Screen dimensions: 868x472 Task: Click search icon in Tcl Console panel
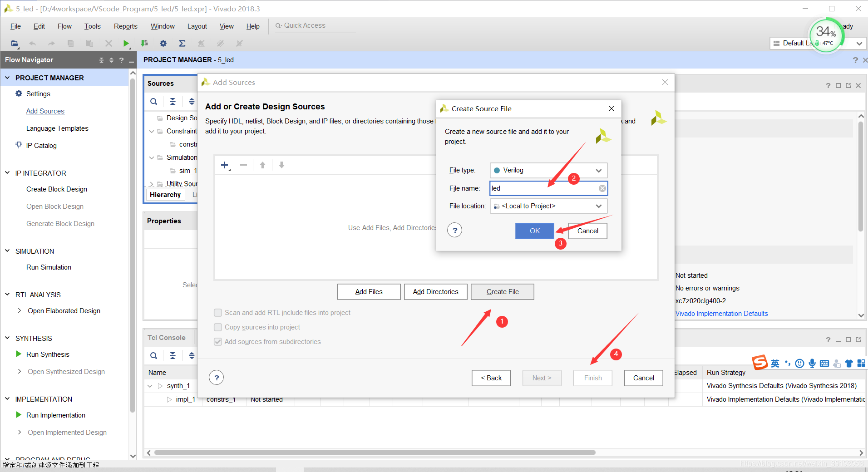(154, 356)
